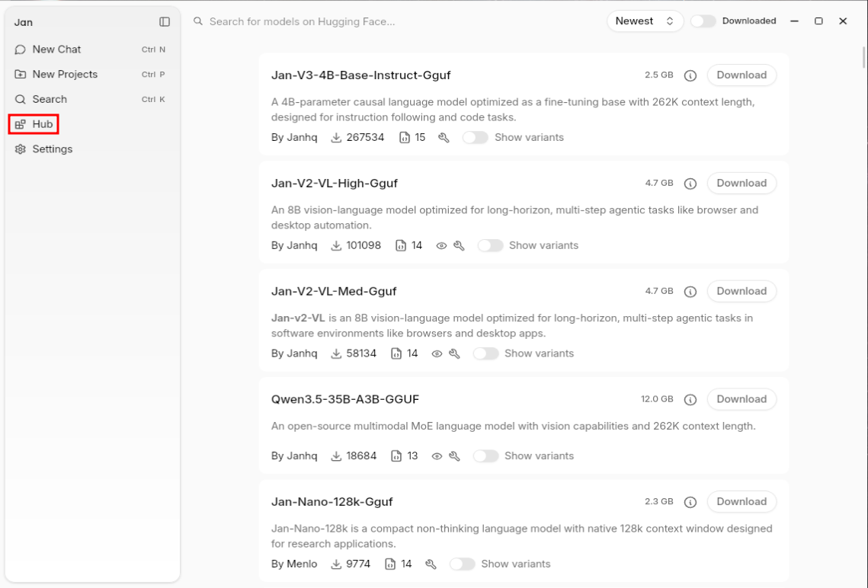This screenshot has height=588, width=868.
Task: Click the '12.0 GB' size label
Action: [657, 399]
